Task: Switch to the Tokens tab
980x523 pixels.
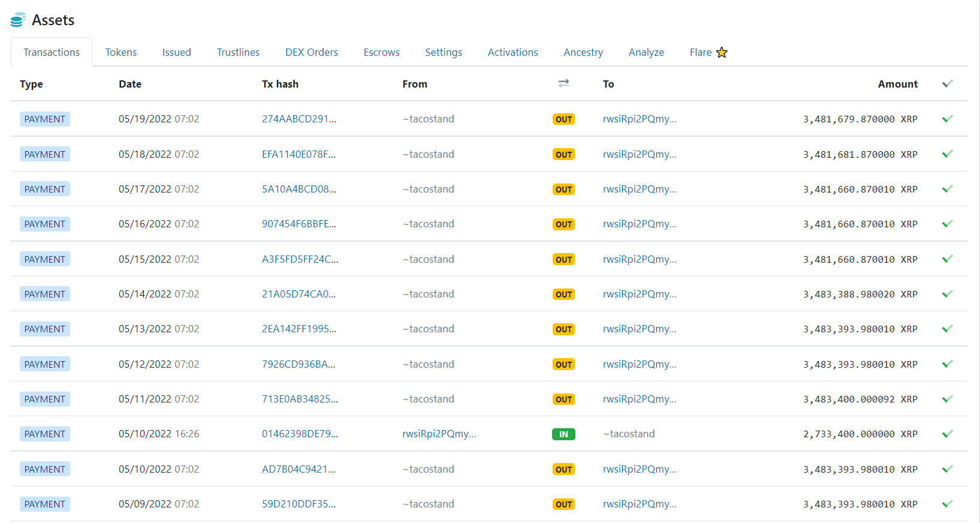Action: coord(121,53)
